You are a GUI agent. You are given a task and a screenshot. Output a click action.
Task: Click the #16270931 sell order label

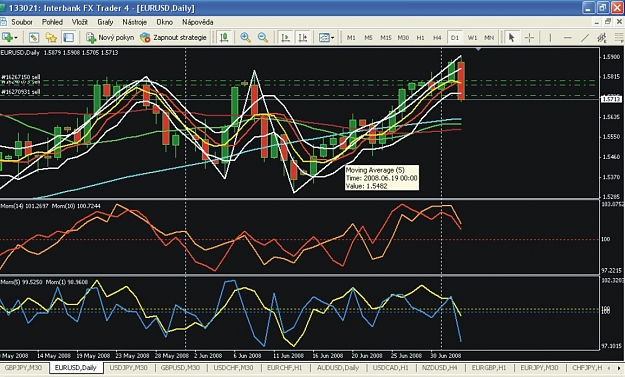(x=21, y=92)
